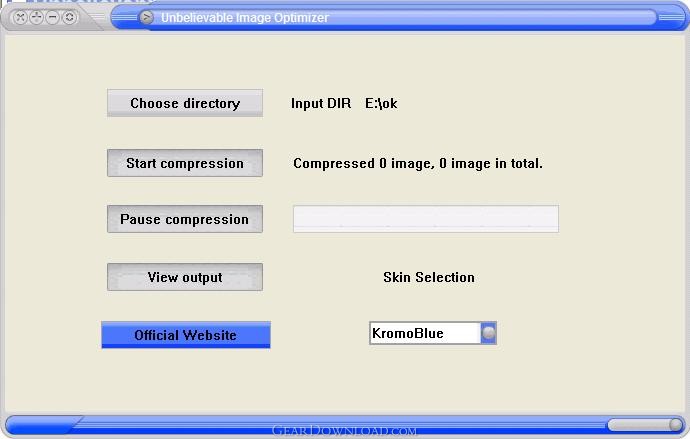Image resolution: width=690 pixels, height=439 pixels.
Task: Click the plus-shaped maximize icon in title bar
Action: pyautogui.click(x=37, y=18)
